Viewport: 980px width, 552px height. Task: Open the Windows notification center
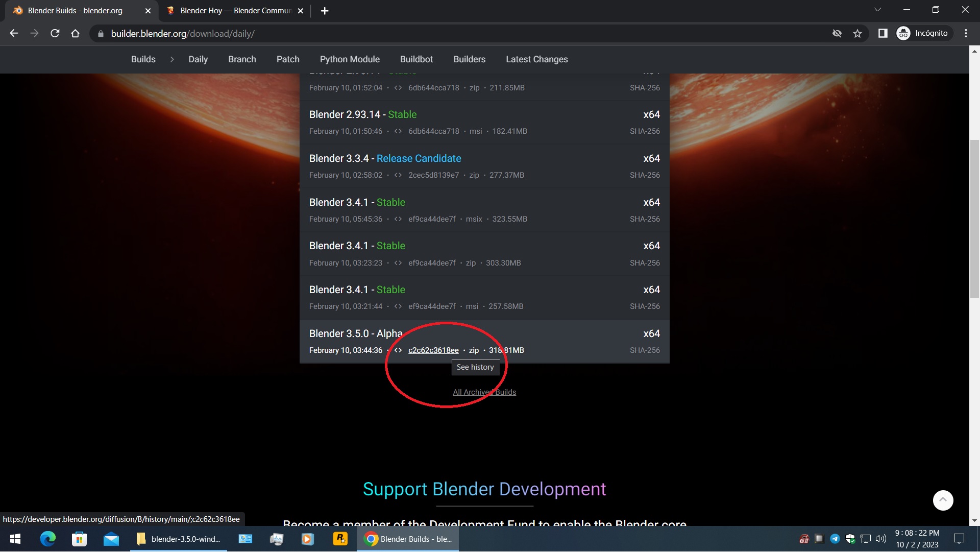959,539
